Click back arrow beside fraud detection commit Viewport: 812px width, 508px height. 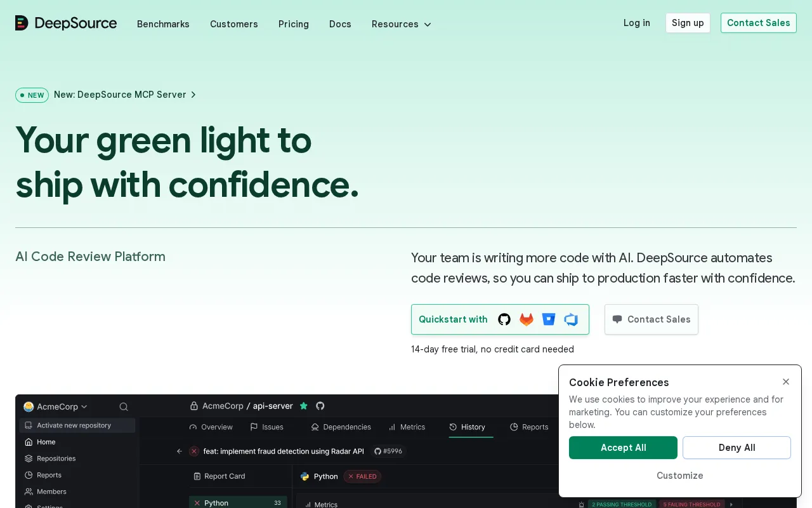pos(179,451)
